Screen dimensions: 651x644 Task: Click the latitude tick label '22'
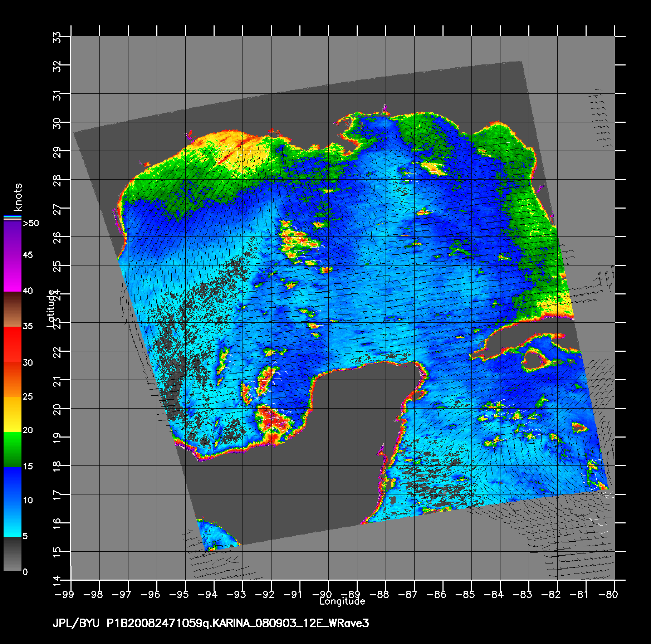[57, 352]
